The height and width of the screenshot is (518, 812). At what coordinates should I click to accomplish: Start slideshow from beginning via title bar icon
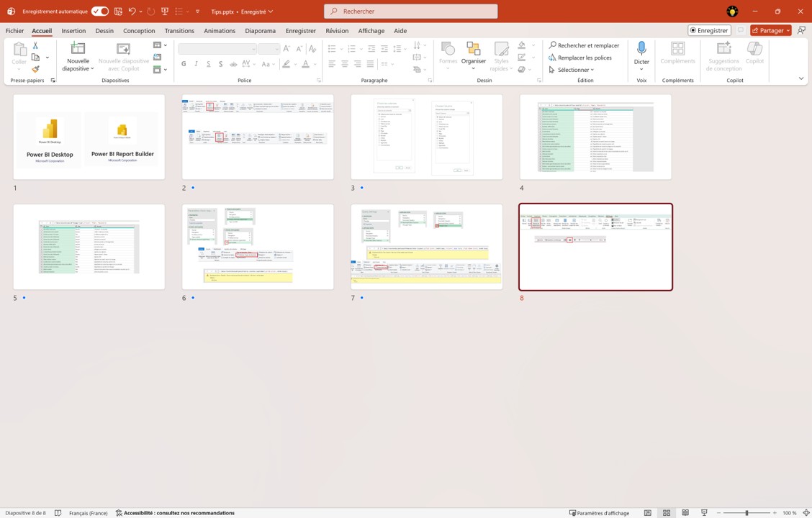[x=165, y=12]
